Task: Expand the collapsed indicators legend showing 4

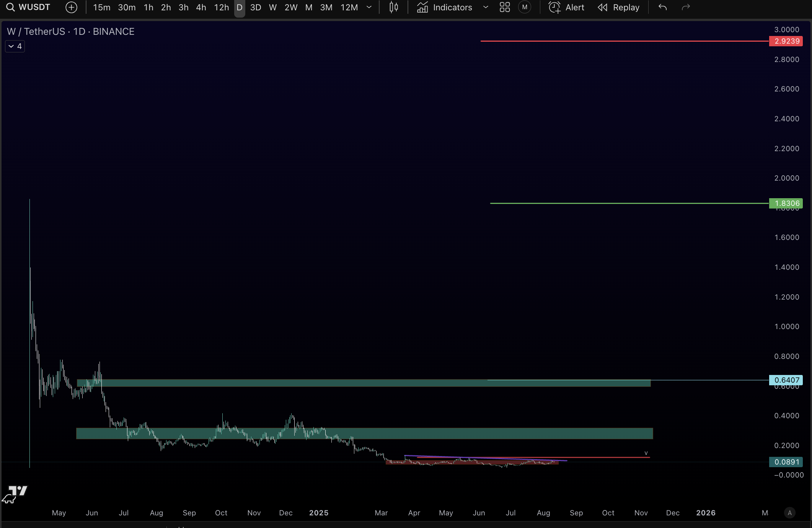Action: pyautogui.click(x=15, y=46)
